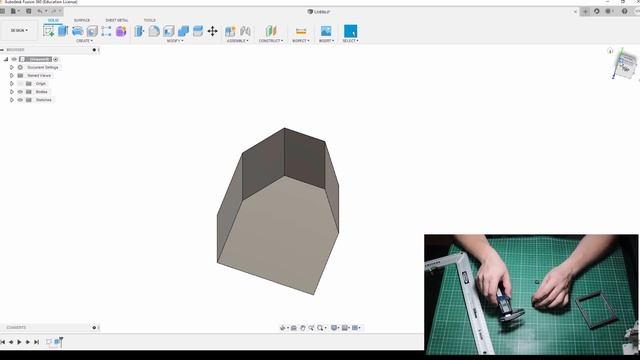This screenshot has width=640, height=360.
Task: Activate the Zoom navigation tool
Action: [311, 328]
